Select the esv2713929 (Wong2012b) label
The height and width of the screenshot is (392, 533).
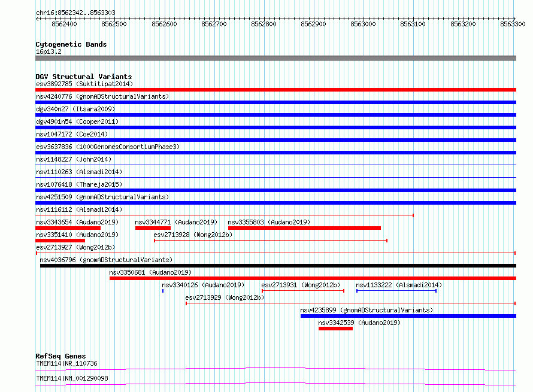click(x=225, y=297)
